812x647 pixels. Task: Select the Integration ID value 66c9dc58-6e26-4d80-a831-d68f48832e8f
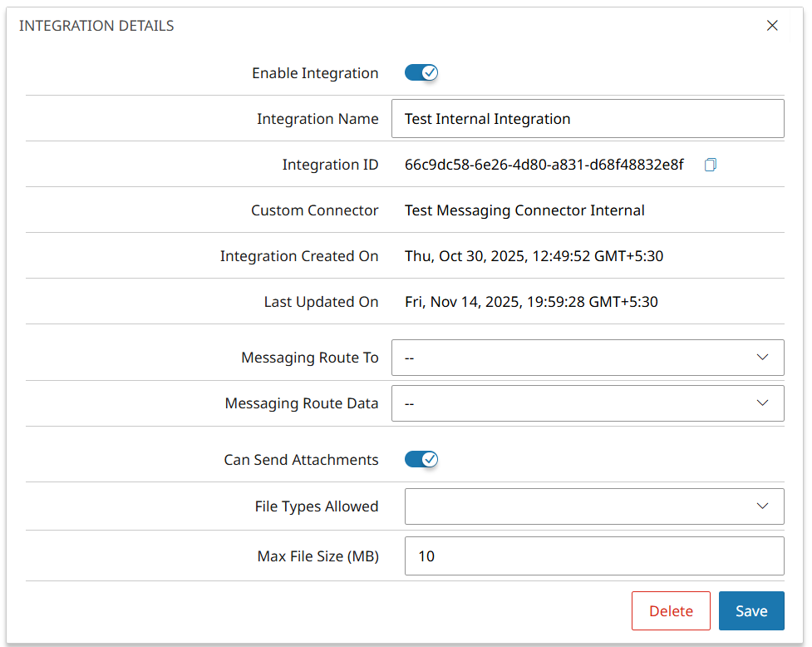(544, 165)
